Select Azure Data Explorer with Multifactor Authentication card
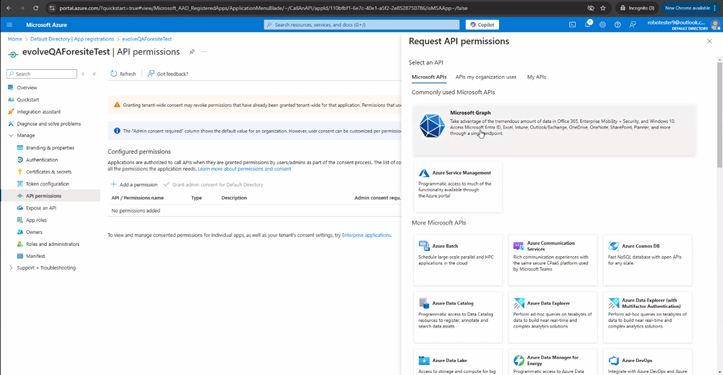723x375 pixels. (x=647, y=317)
